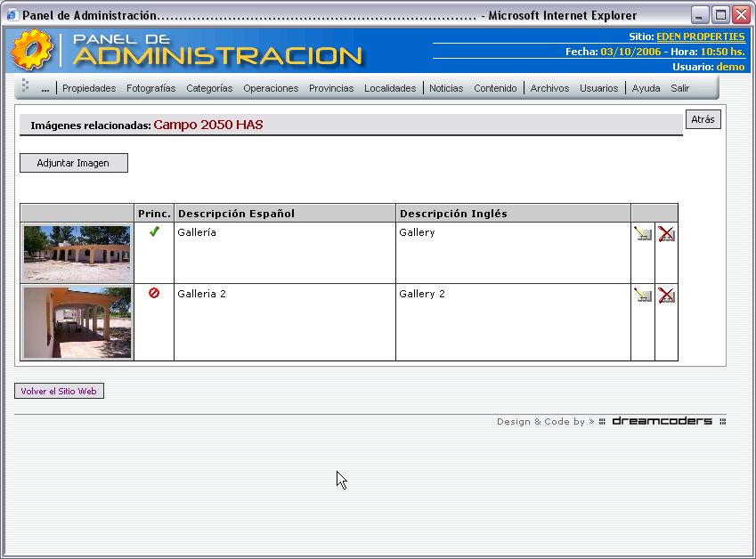Click Salir to log out
This screenshot has height=559, width=756.
[x=680, y=88]
